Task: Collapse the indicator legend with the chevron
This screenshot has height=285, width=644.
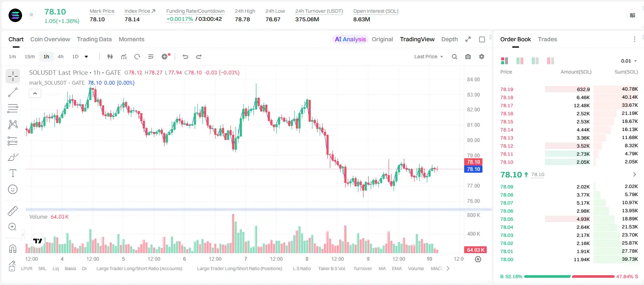Action: [x=35, y=94]
